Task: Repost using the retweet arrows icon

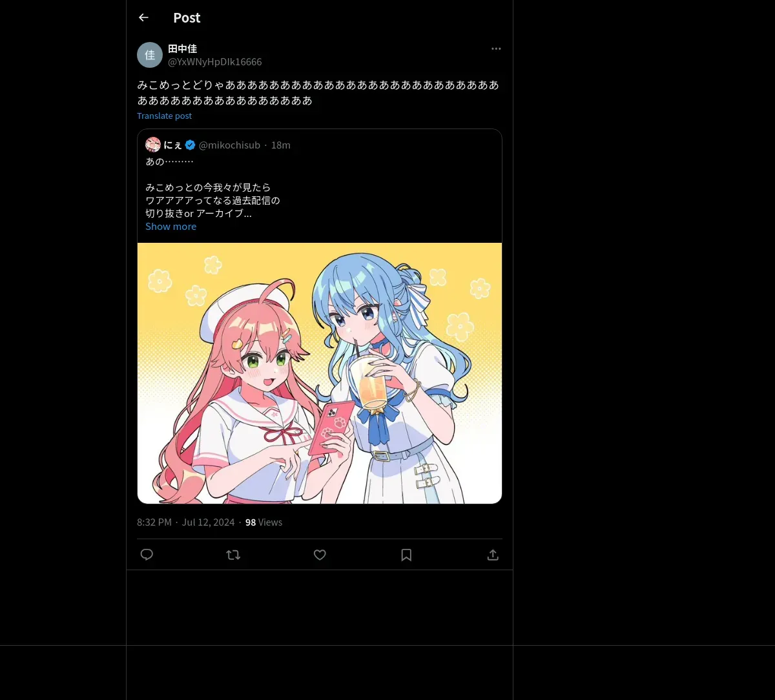Action: coord(233,555)
